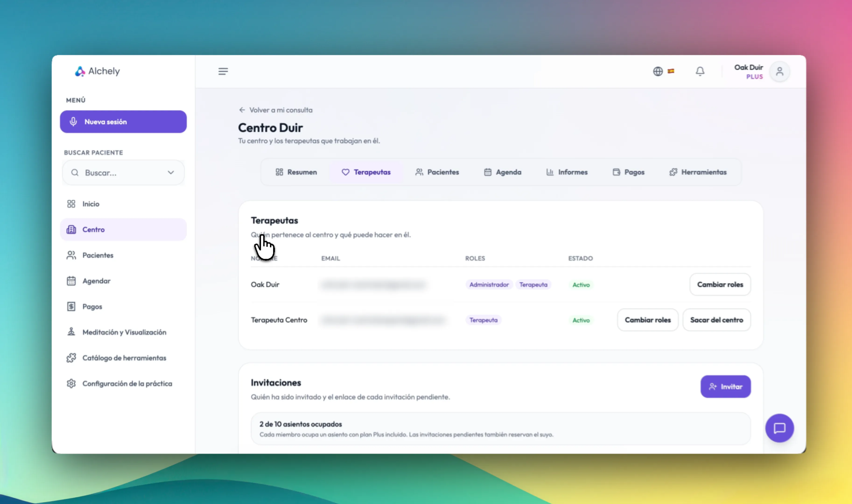Open the chat support bubble
The height and width of the screenshot is (504, 852).
pyautogui.click(x=780, y=428)
